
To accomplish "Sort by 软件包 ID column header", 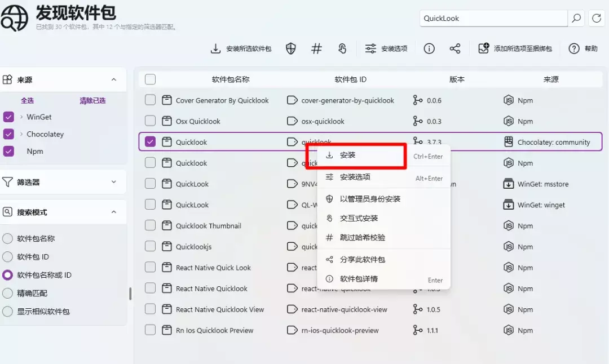I will [350, 79].
